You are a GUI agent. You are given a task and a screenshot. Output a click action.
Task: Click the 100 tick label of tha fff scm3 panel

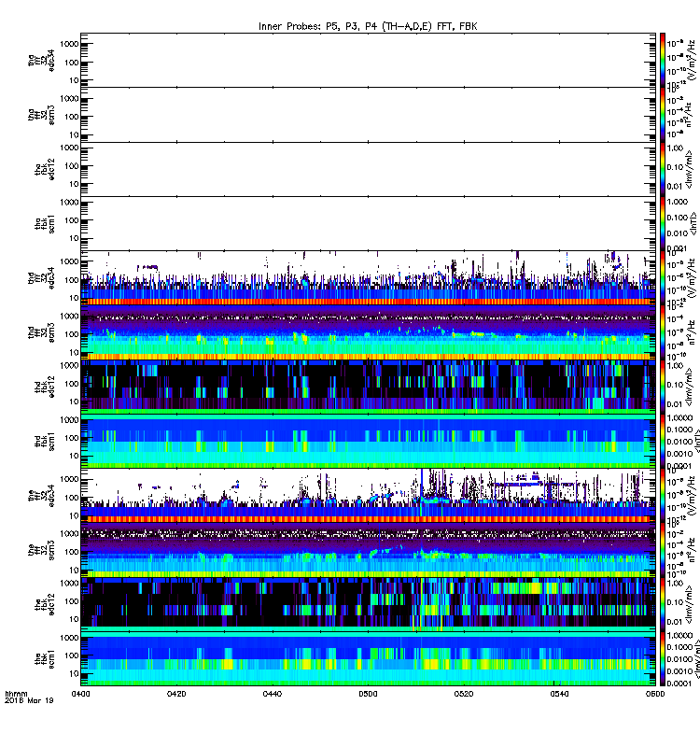[x=72, y=117]
